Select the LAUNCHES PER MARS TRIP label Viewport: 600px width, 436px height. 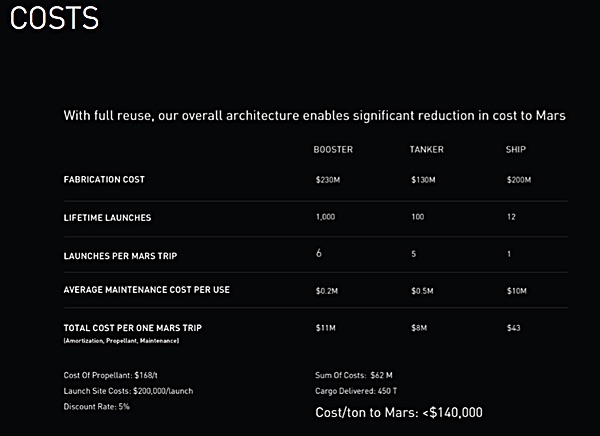(x=114, y=254)
